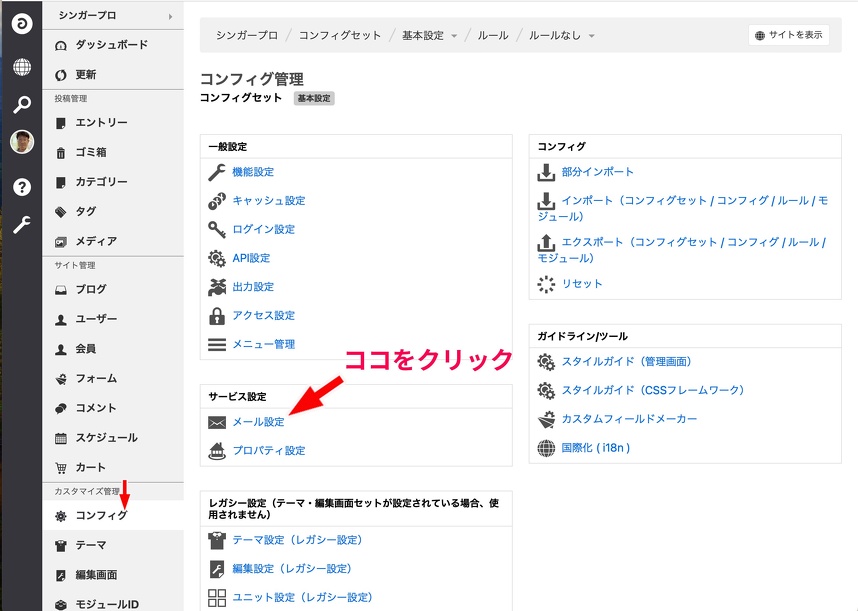Open the メール設定 link

pyautogui.click(x=258, y=422)
